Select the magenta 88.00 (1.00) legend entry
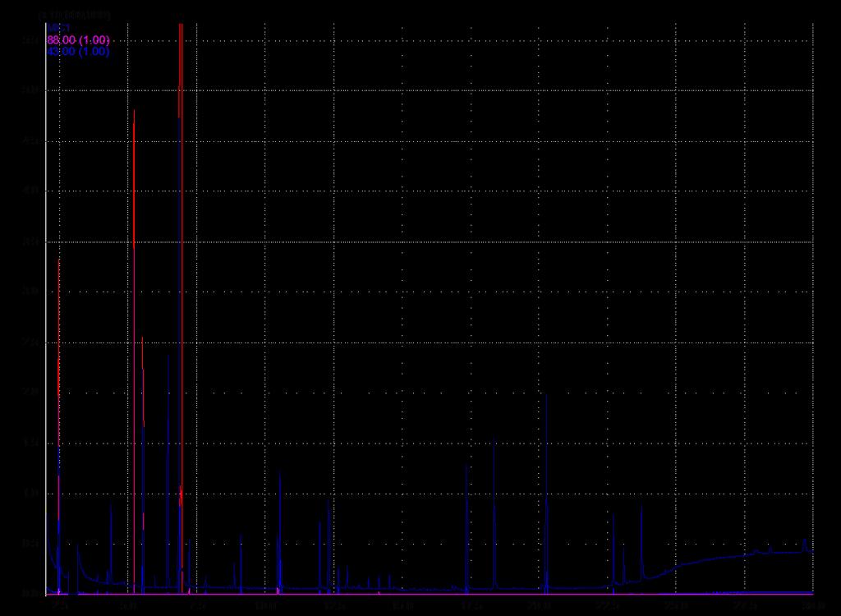 pos(78,40)
